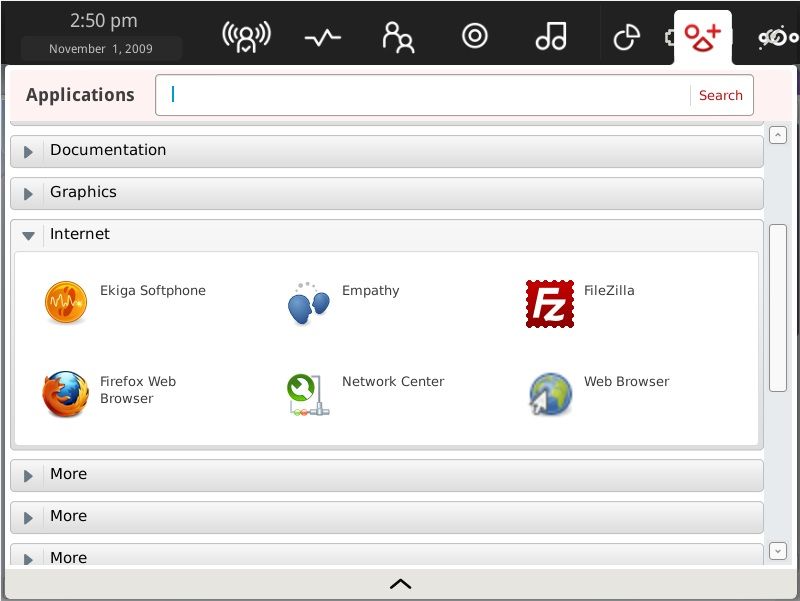Click the vertical scrollbar handle
This screenshot has width=800, height=601.
coord(778,308)
